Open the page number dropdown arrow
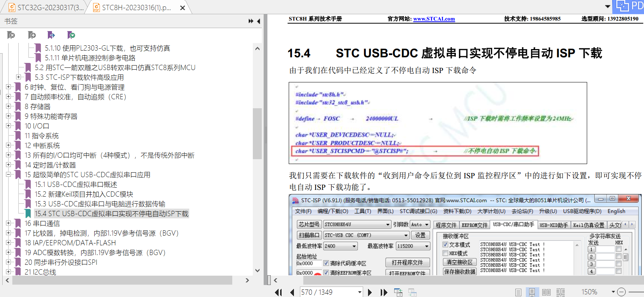 [x=360, y=292]
